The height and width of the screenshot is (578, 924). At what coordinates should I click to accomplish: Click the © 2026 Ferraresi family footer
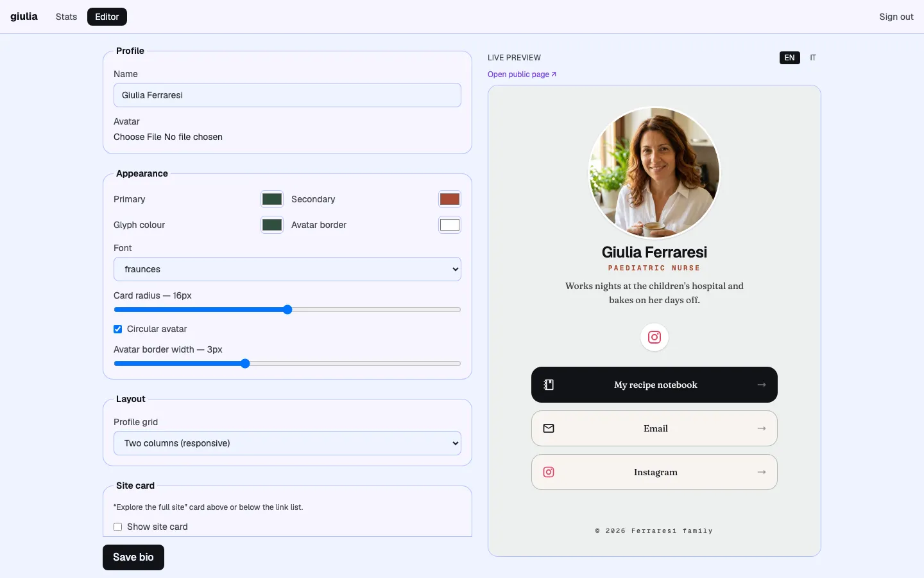coord(654,531)
